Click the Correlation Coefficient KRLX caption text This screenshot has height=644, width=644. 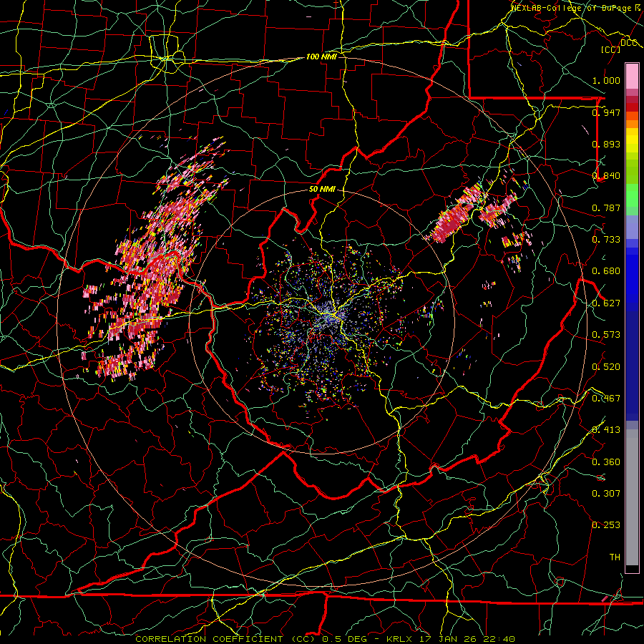click(x=326, y=639)
